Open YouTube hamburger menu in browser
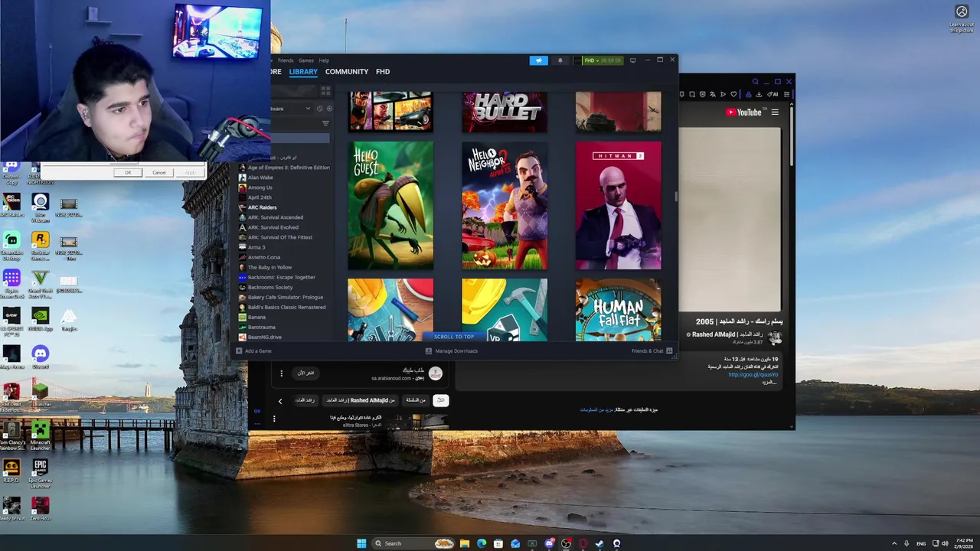Screen dimensions: 980x551 tap(775, 112)
